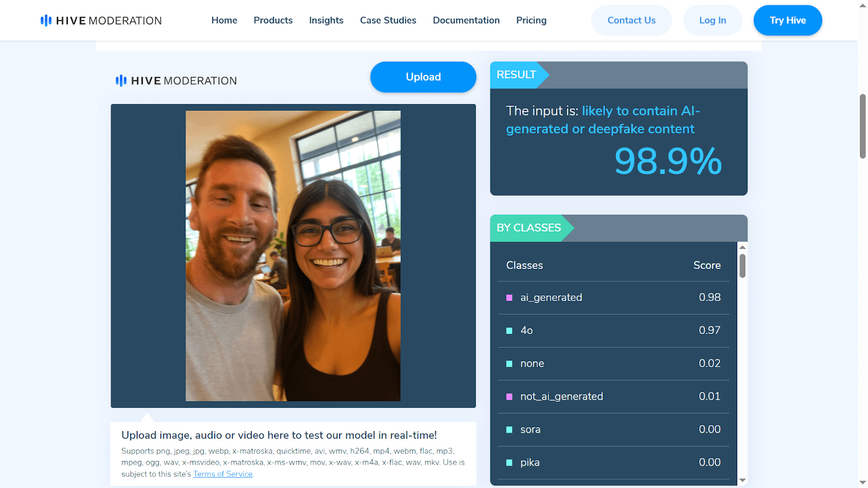Click the page scrollbar up arrow
The image size is (868, 488).
(x=863, y=5)
